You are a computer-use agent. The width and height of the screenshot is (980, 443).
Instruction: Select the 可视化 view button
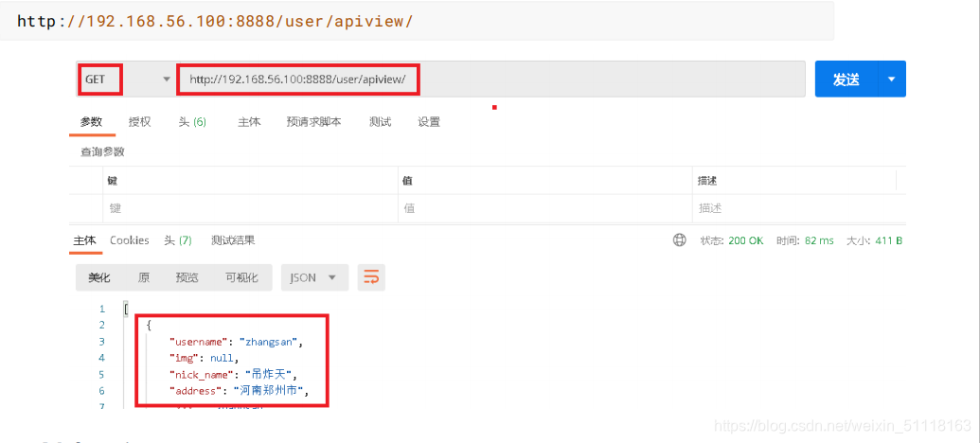click(x=241, y=278)
